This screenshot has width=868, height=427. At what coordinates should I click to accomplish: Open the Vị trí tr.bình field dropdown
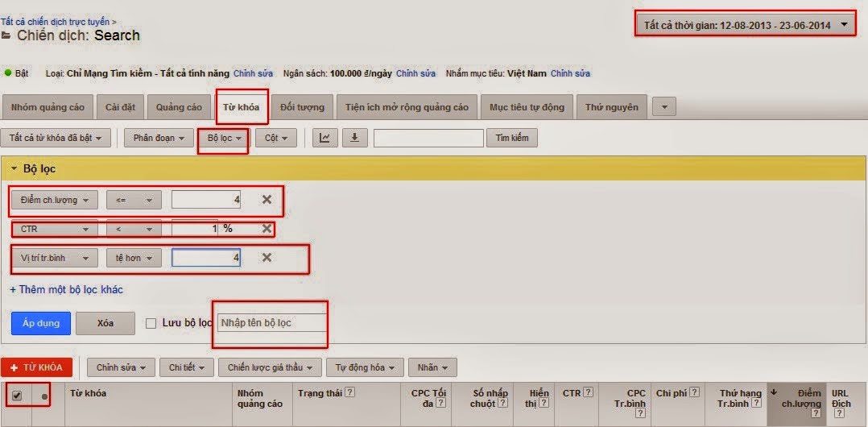pos(54,258)
